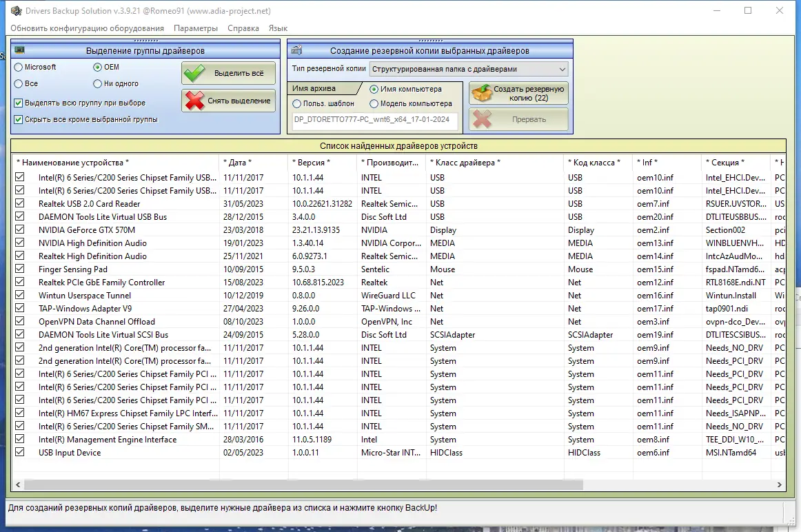Click version cell 10.0.22621.31282
The image size is (801, 532).
pyautogui.click(x=323, y=204)
